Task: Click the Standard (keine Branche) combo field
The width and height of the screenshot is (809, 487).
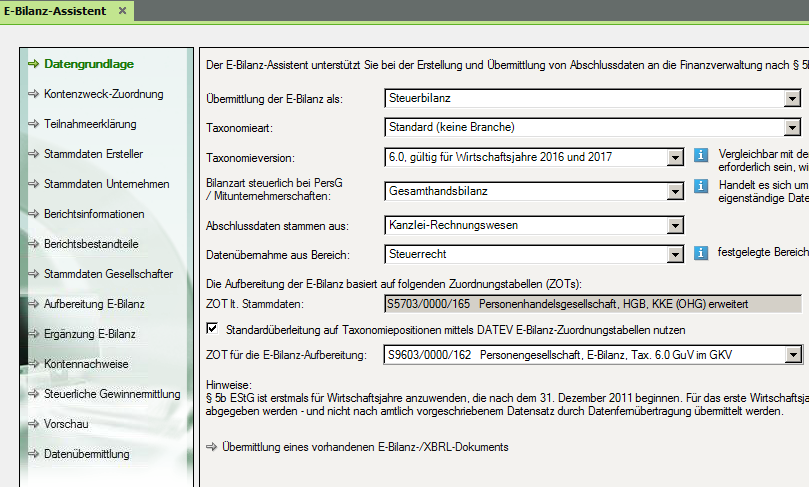Action: click(593, 127)
